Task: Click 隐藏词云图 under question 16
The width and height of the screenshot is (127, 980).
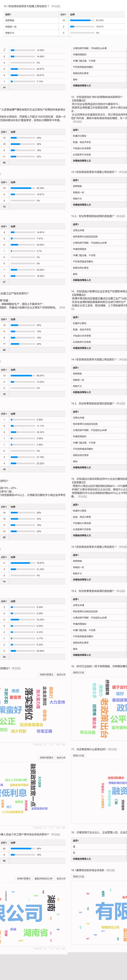Action: click(79, 672)
